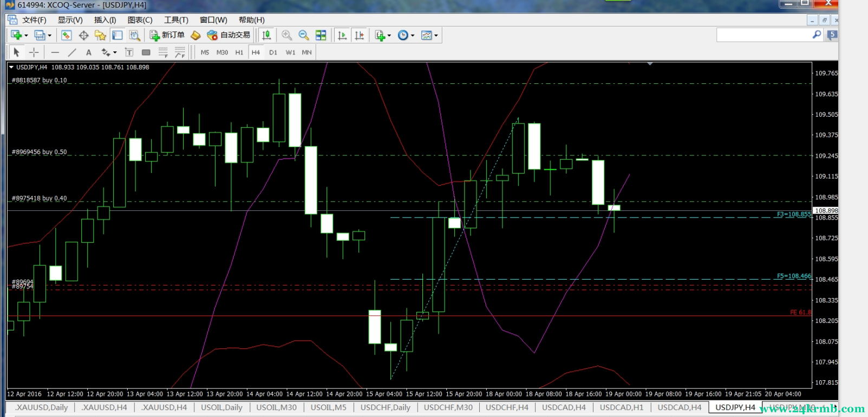Viewport: 868px width, 417px height.
Task: Switch to the MN timeframe
Action: [x=306, y=52]
